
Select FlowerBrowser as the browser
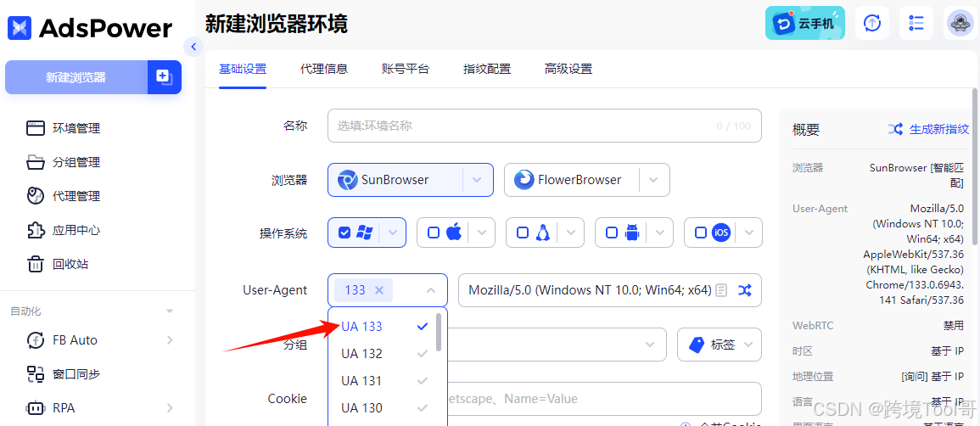pos(572,180)
